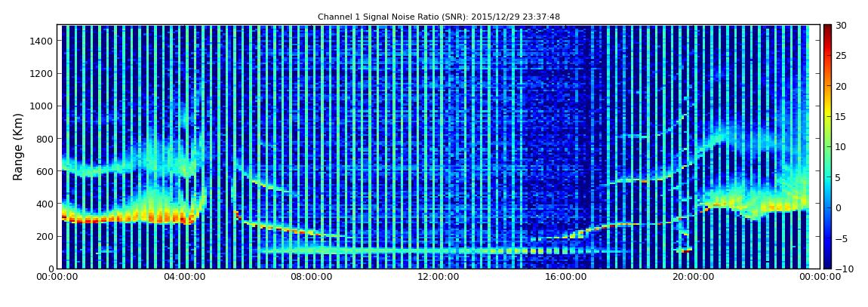Click the colorbar tick label −5

(842, 238)
